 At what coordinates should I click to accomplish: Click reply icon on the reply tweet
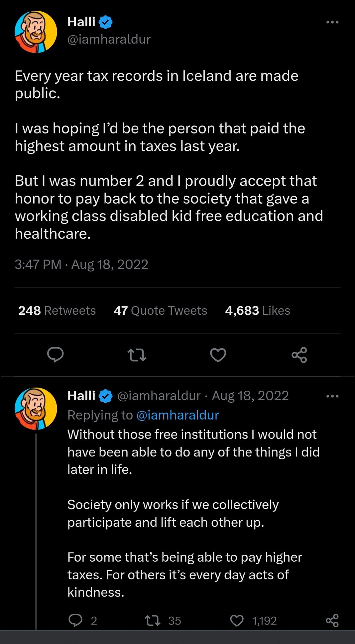point(75,620)
